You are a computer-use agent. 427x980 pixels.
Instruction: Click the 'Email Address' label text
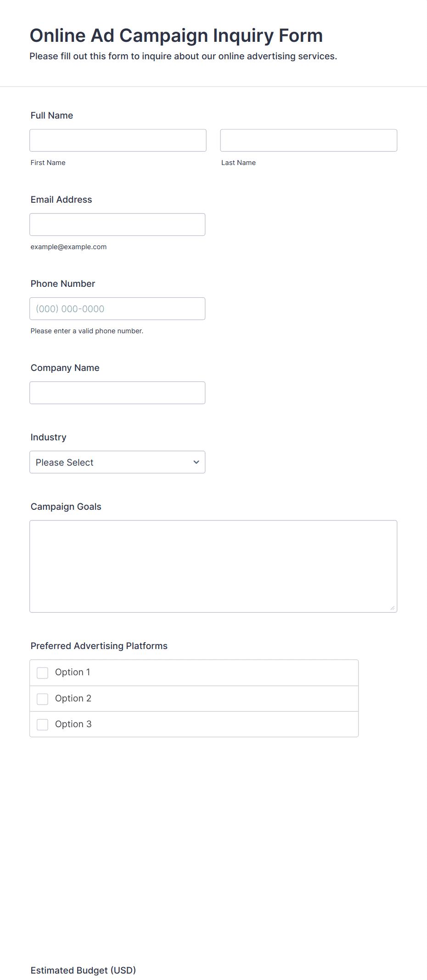coord(61,199)
